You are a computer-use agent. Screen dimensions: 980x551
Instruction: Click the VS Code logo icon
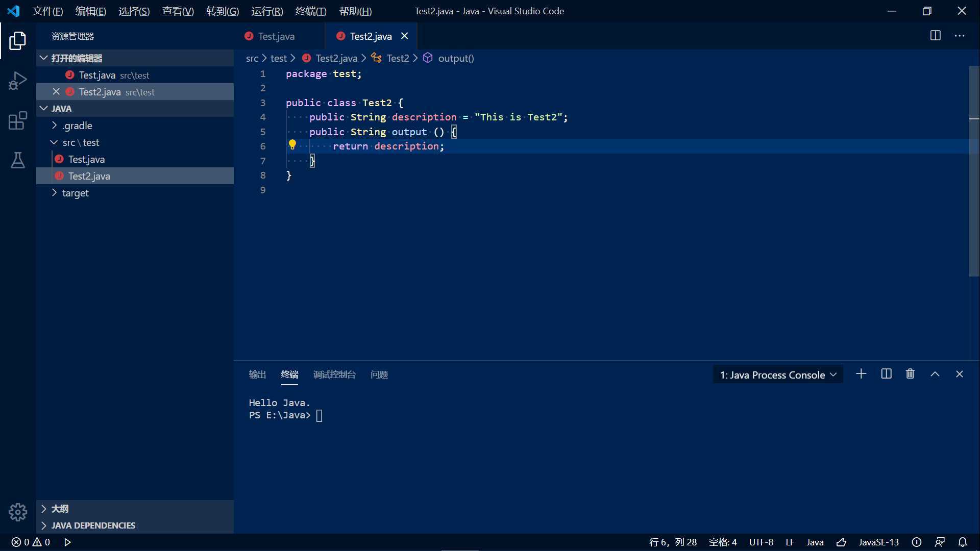point(14,11)
